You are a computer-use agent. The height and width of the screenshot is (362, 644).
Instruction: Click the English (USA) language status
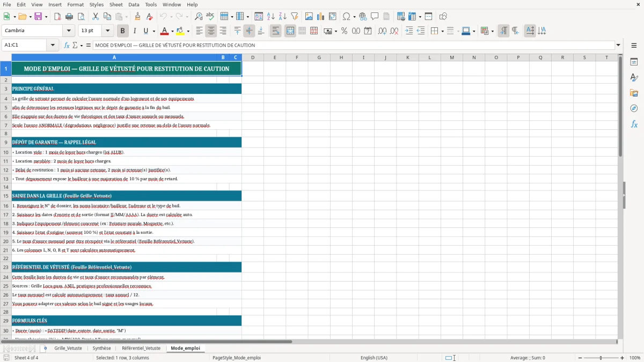point(374,358)
